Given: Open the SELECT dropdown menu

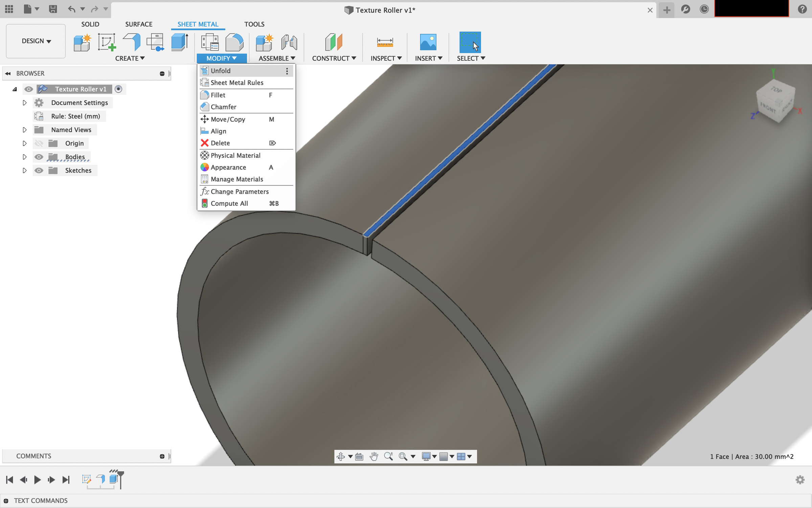Looking at the screenshot, I should pos(471,58).
